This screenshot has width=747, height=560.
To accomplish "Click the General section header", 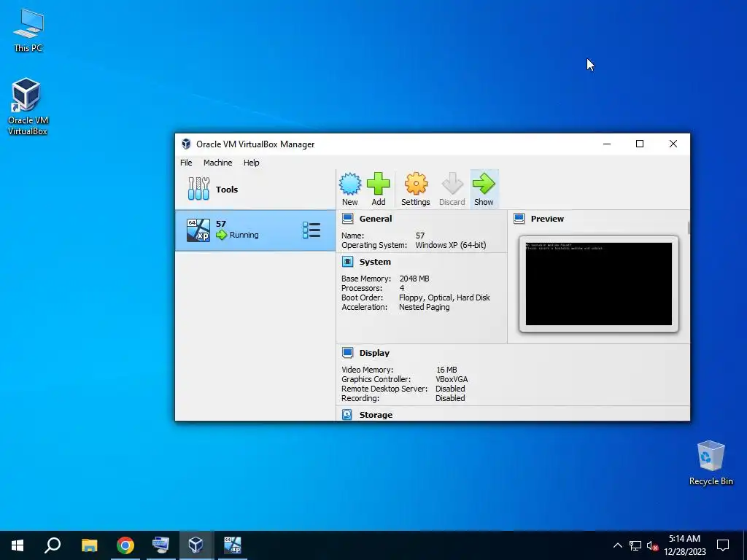I will point(376,219).
